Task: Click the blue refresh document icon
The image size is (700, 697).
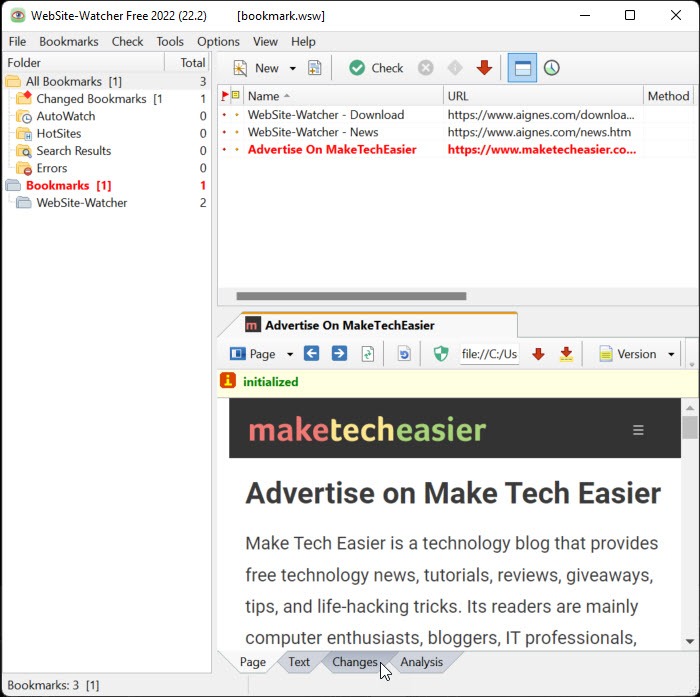Action: click(x=404, y=354)
